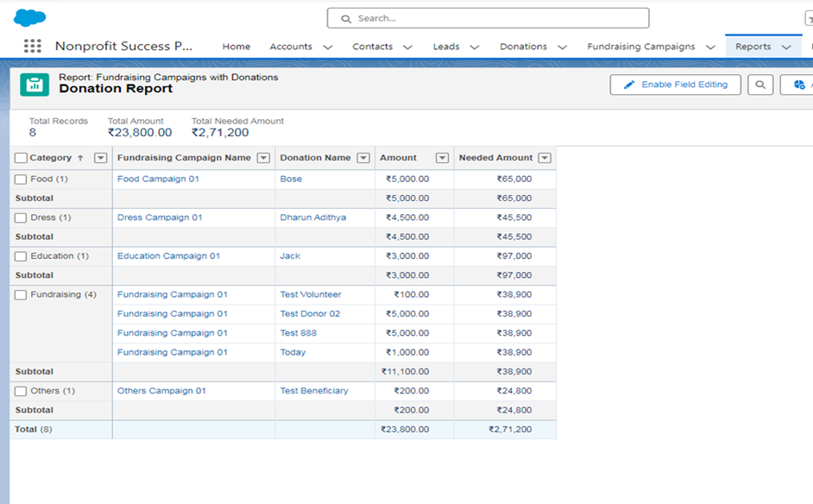813x504 pixels.
Task: Open the Dharun Adithya donation link
Action: click(313, 217)
